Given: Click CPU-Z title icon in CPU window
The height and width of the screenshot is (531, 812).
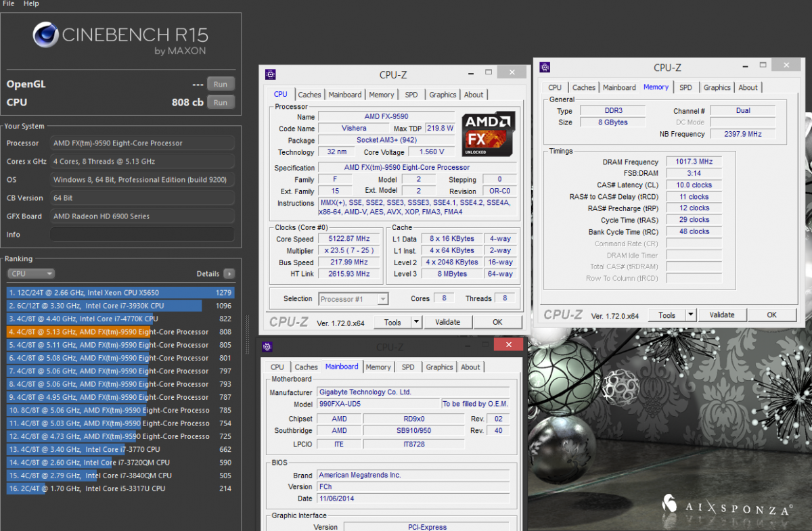Looking at the screenshot, I should [271, 74].
